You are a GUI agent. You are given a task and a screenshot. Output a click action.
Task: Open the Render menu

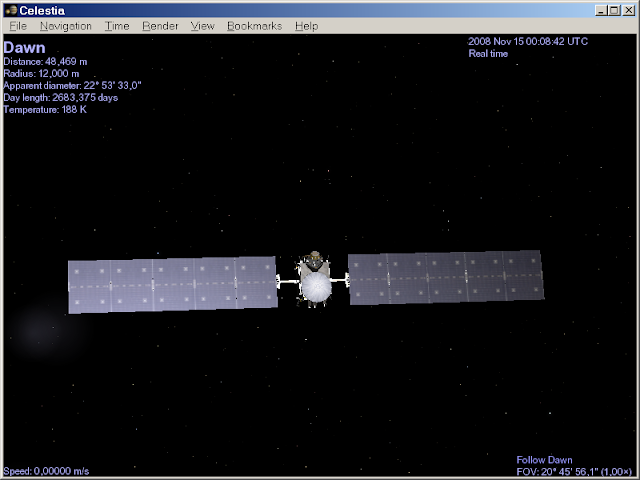coord(160,26)
